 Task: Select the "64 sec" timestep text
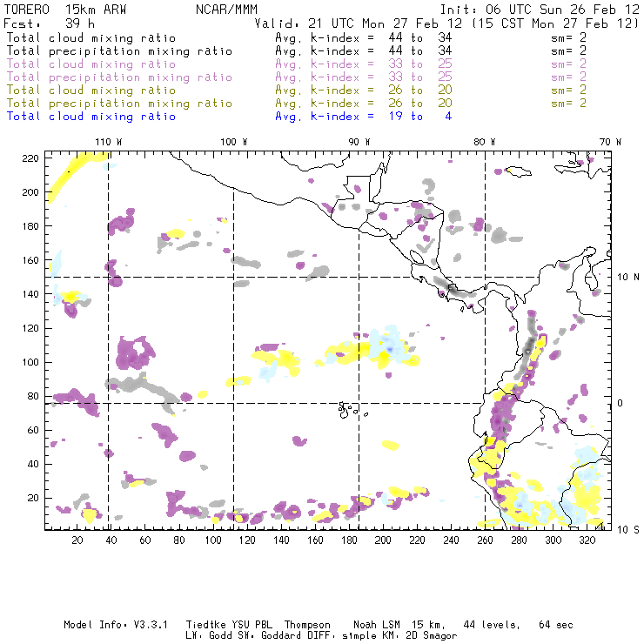[x=556, y=625]
